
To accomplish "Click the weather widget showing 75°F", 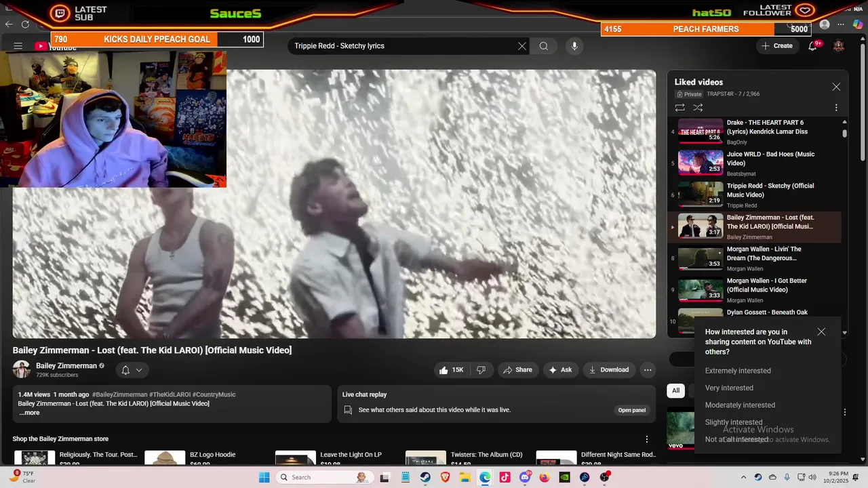I will [22, 477].
